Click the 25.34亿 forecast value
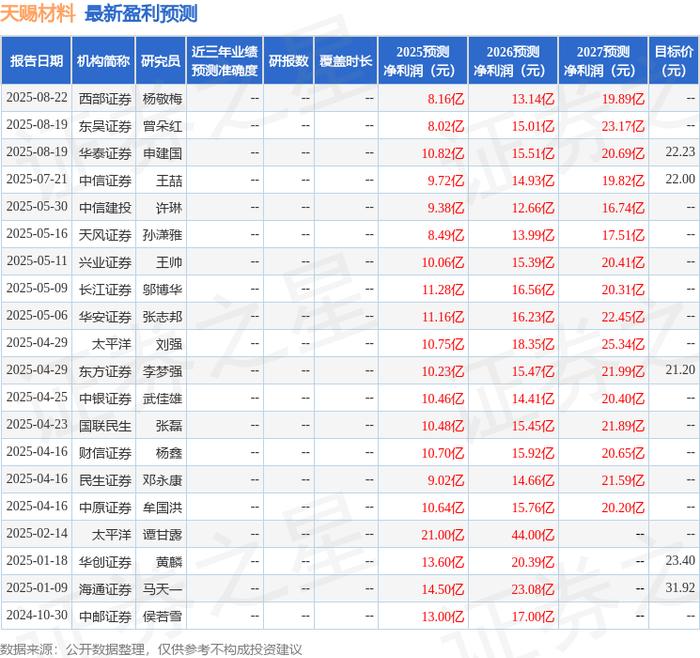Screen dimensions: 700x658 pyautogui.click(x=623, y=344)
